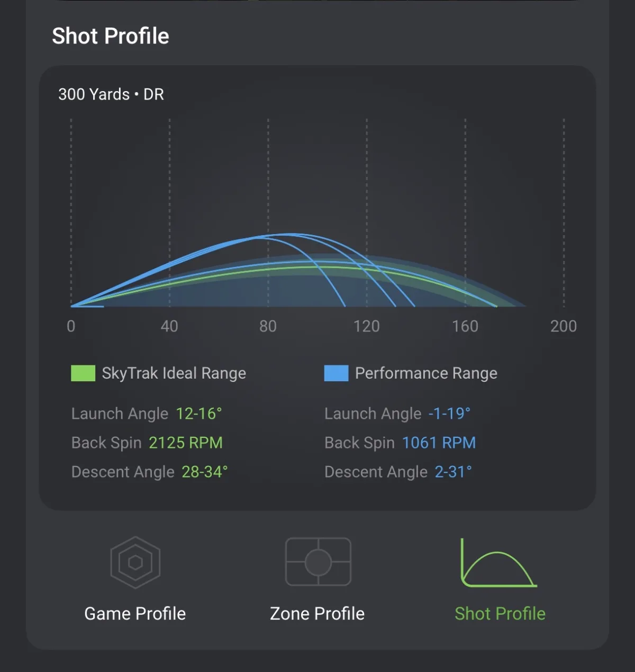Click the SkyTrak Ideal Range legend label
Screen dimensions: 635x672
click(x=174, y=373)
